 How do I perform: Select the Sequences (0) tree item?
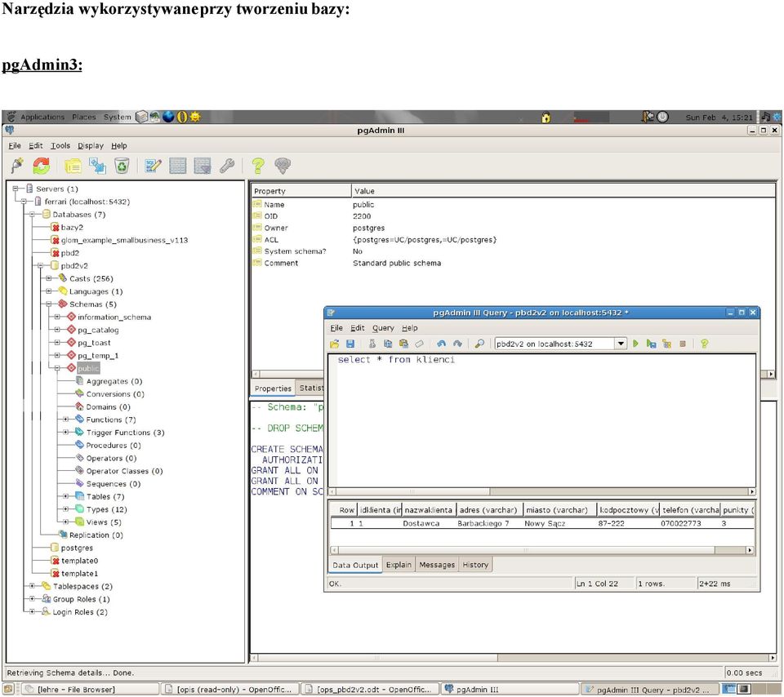point(113,484)
